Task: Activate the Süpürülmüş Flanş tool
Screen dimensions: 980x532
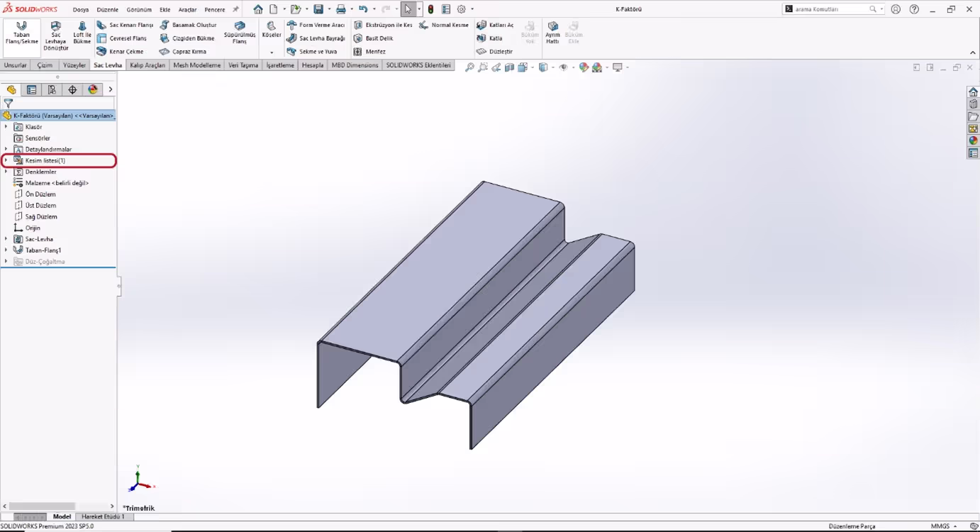Action: (x=240, y=33)
